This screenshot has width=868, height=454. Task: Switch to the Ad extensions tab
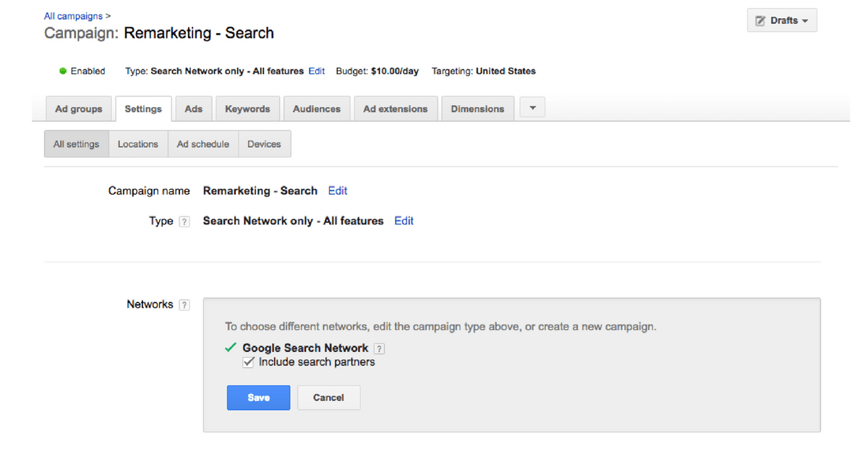click(396, 108)
